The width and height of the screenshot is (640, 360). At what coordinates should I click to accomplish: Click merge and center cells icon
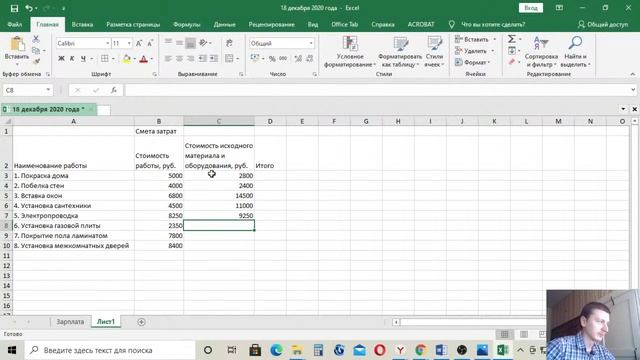pyautogui.click(x=229, y=59)
